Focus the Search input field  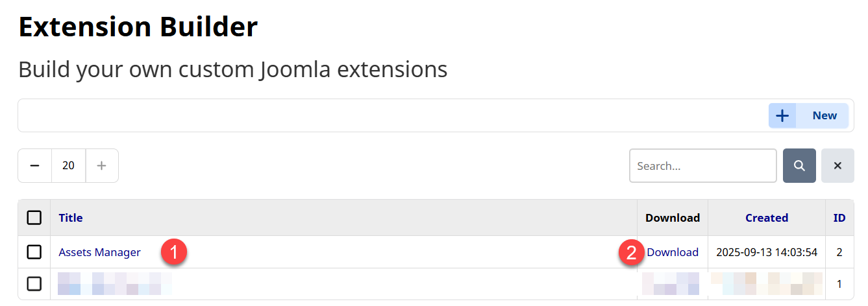(x=702, y=166)
